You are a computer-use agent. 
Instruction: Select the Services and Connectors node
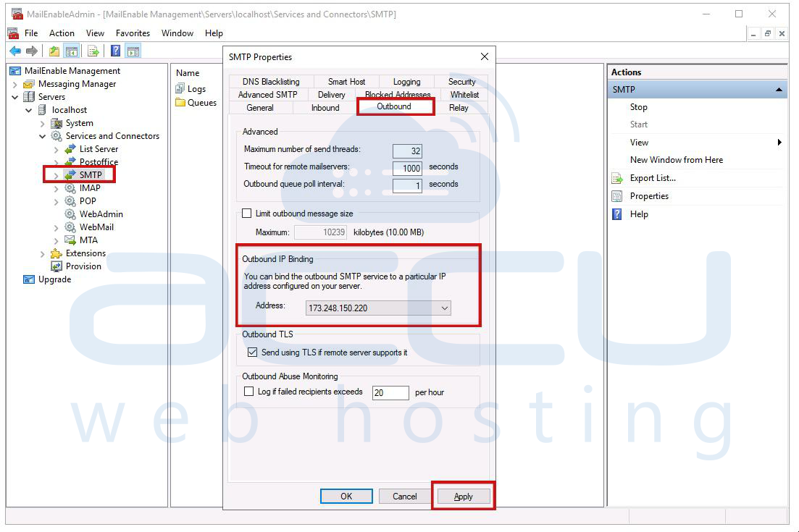tap(112, 136)
